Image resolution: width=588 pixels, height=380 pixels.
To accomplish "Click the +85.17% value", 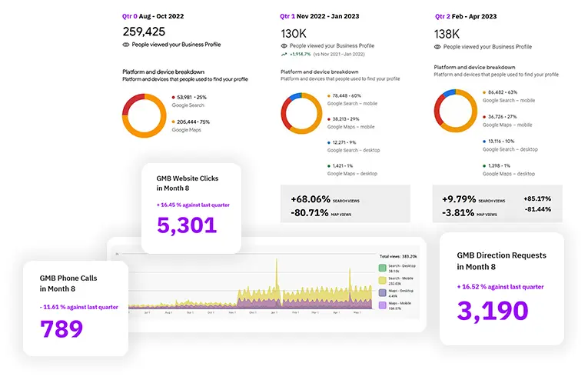I will coord(537,198).
